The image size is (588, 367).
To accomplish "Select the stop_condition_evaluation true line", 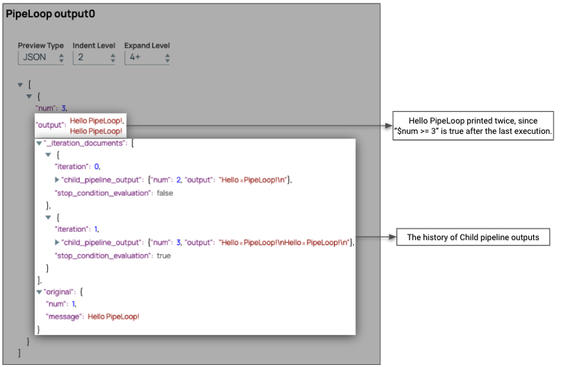I will point(112,255).
